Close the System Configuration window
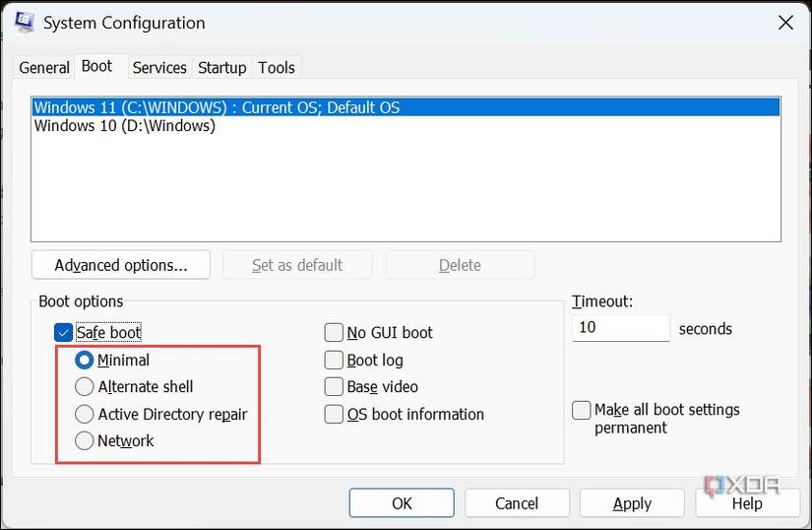This screenshot has width=812, height=530. pyautogui.click(x=784, y=22)
